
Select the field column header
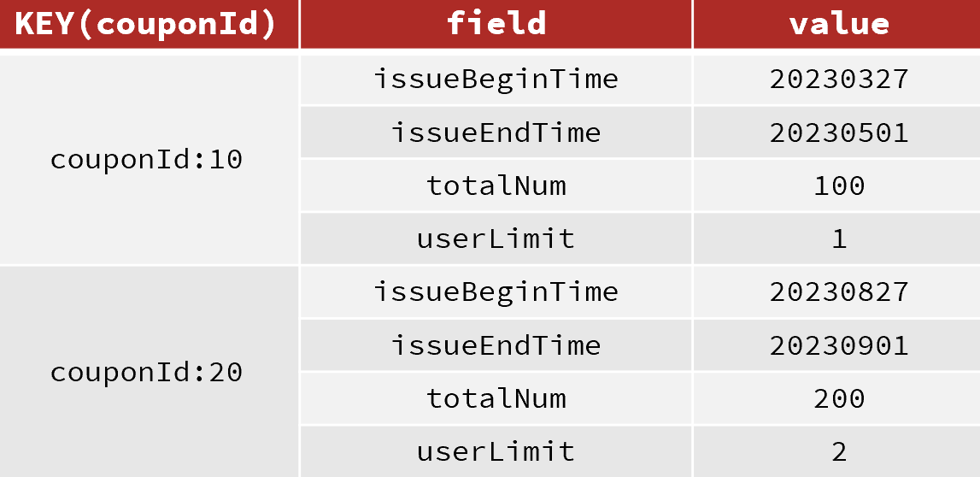tap(496, 25)
